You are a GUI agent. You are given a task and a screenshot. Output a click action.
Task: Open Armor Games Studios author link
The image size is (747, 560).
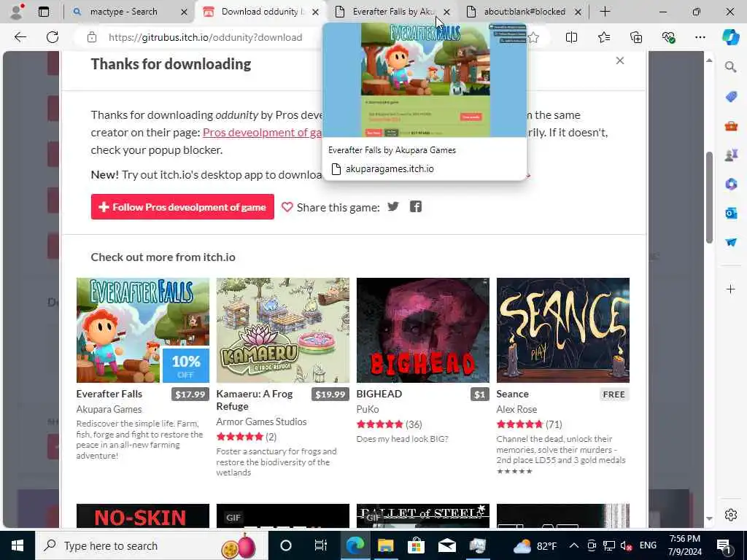[262, 421]
